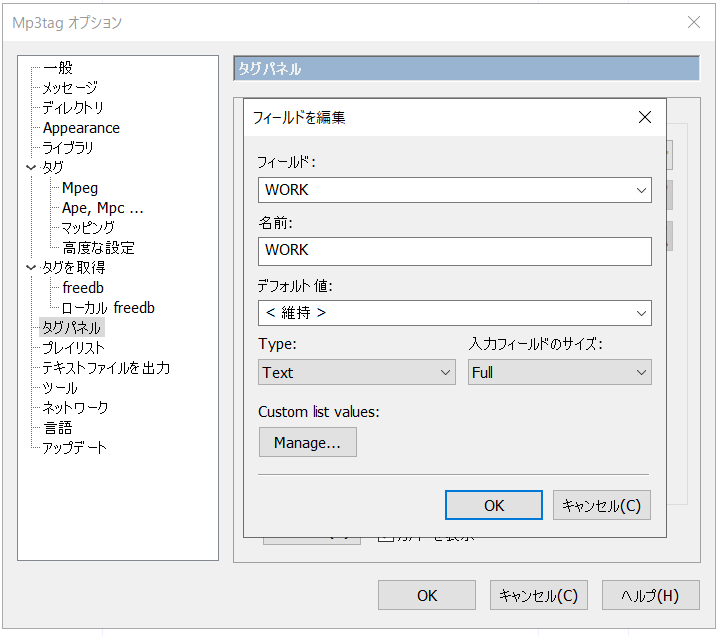The height and width of the screenshot is (636, 718).
Task: Confirm the フィールドを編集 dialog with OK
Action: pos(494,505)
